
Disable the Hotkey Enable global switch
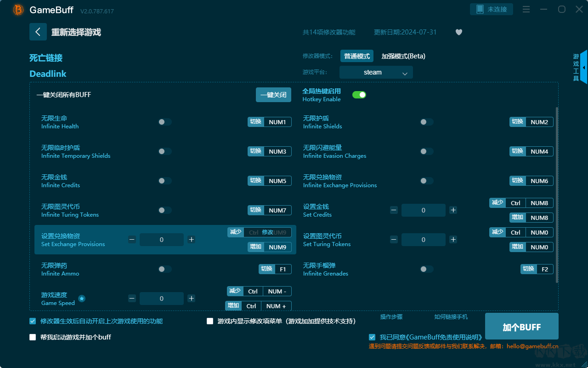tap(359, 95)
